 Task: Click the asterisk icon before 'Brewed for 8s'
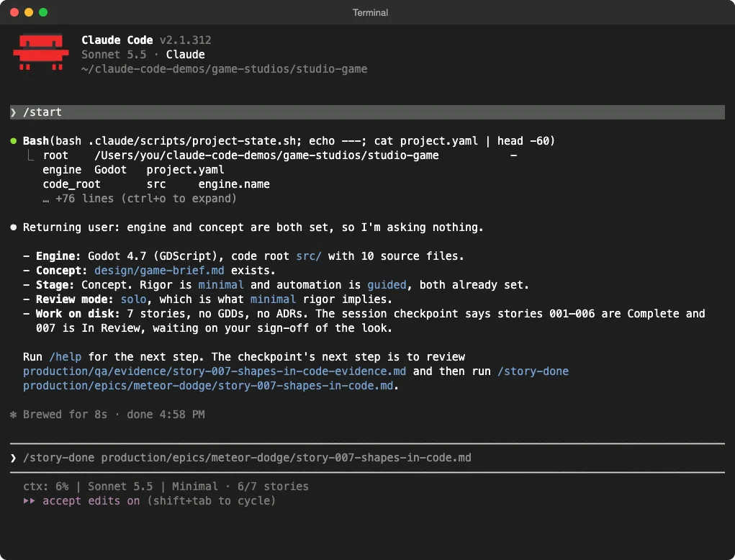click(13, 415)
